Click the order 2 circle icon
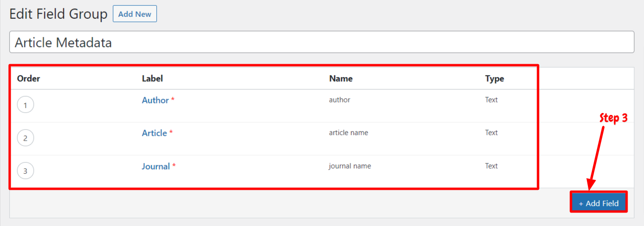The height and width of the screenshot is (226, 644). click(x=25, y=138)
